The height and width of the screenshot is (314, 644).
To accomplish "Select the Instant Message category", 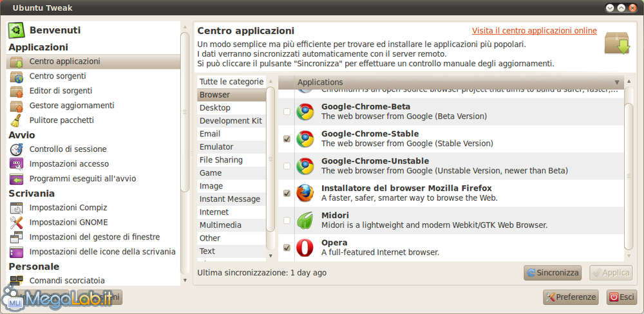I will coord(231,199).
